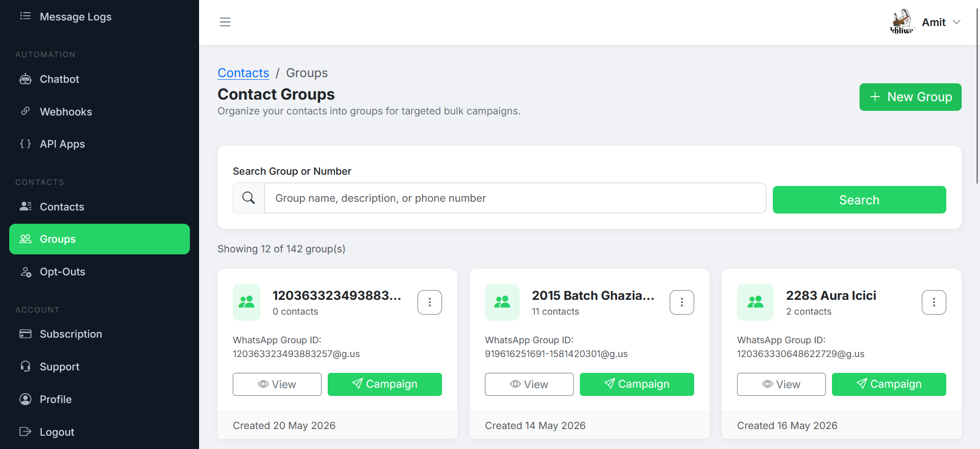This screenshot has width=980, height=449.
Task: Click the magnifying glass search icon
Action: (x=249, y=198)
